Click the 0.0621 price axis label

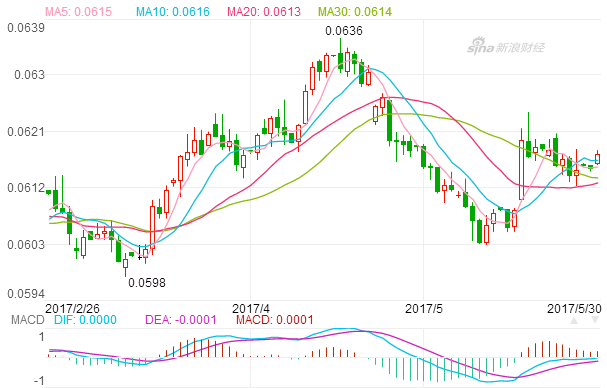coord(26,132)
